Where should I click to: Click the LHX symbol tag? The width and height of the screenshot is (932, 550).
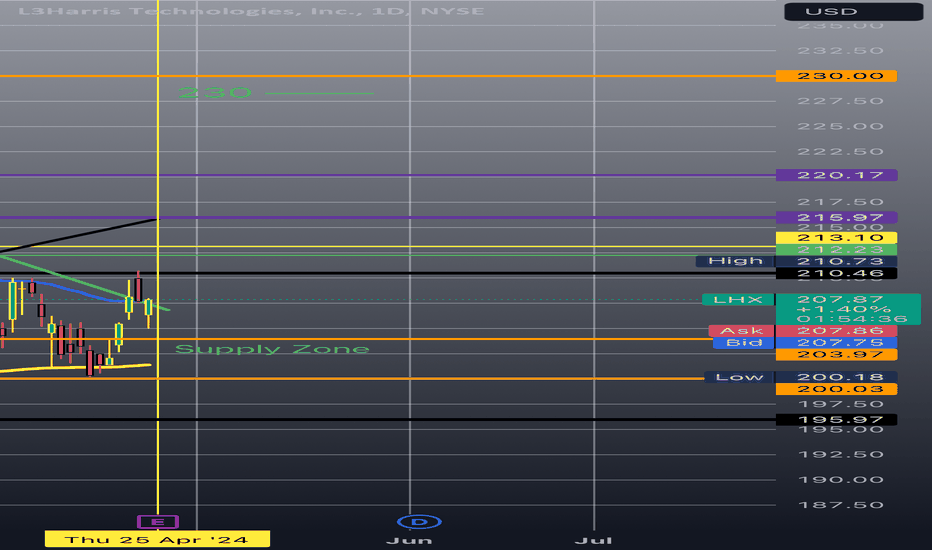pyautogui.click(x=738, y=300)
